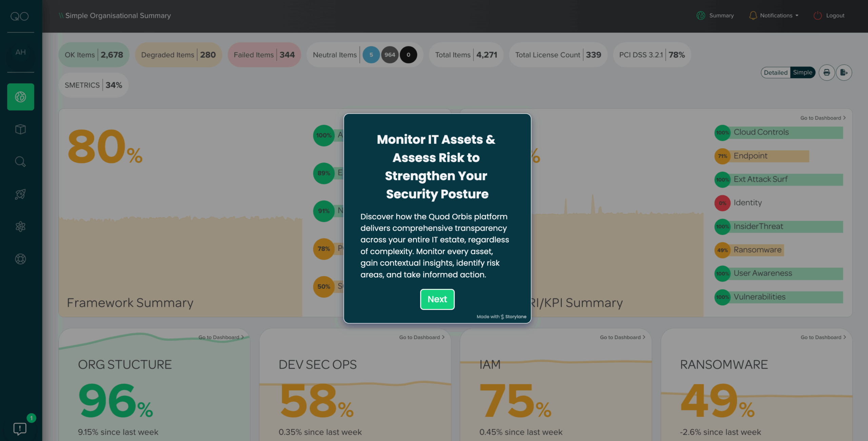Screen dimensions: 868x441
Task: Open the magnifying glass search in sidebar
Action: click(x=20, y=162)
